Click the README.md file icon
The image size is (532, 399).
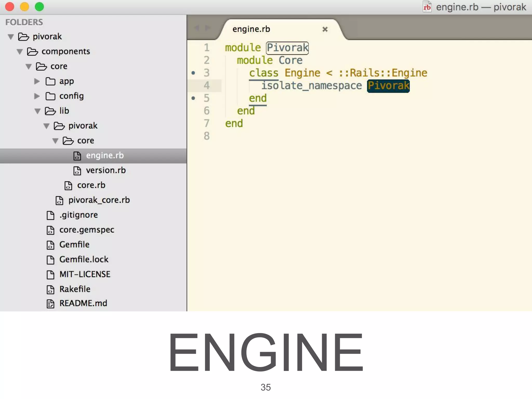[x=50, y=304]
